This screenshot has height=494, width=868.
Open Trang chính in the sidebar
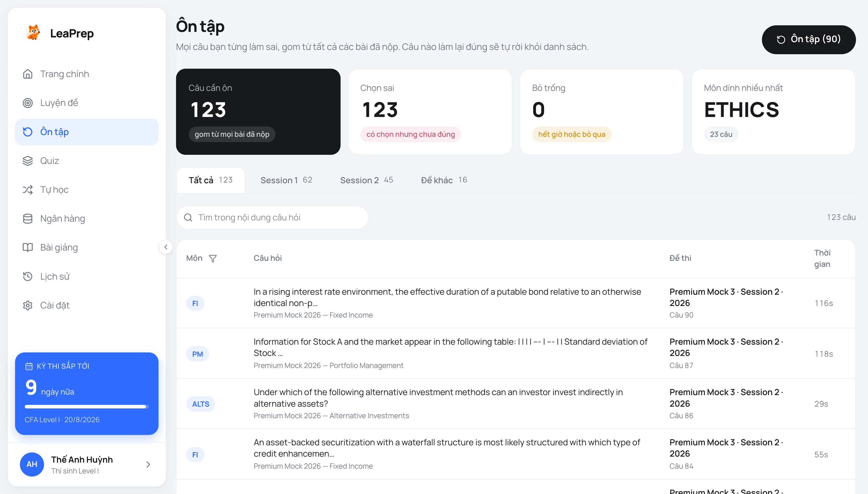coord(87,74)
